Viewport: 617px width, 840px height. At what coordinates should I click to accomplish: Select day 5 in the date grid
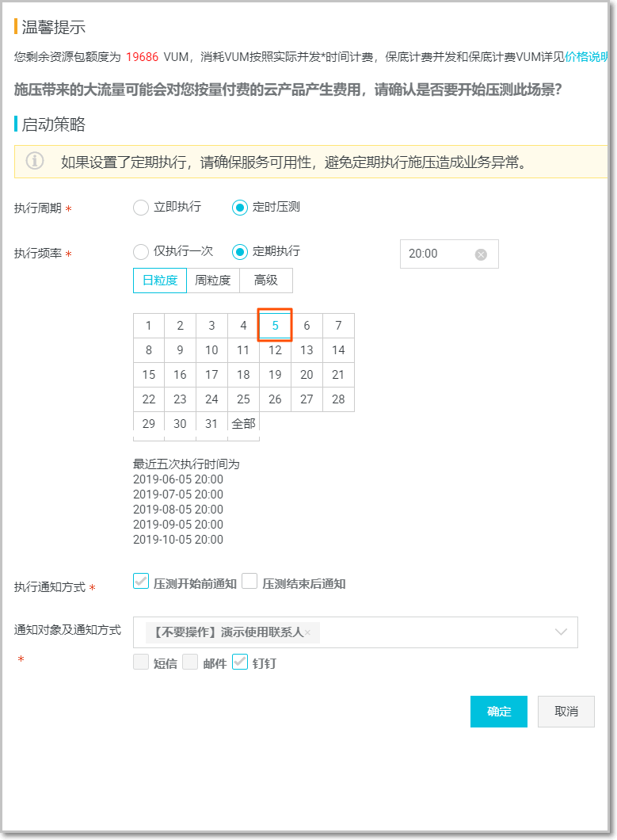pyautogui.click(x=276, y=326)
